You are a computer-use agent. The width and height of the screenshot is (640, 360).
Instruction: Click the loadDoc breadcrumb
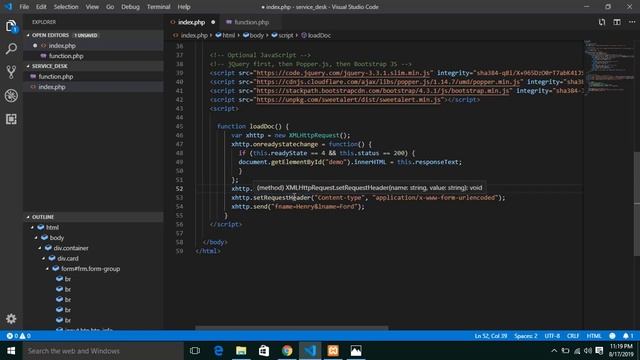(x=316, y=35)
